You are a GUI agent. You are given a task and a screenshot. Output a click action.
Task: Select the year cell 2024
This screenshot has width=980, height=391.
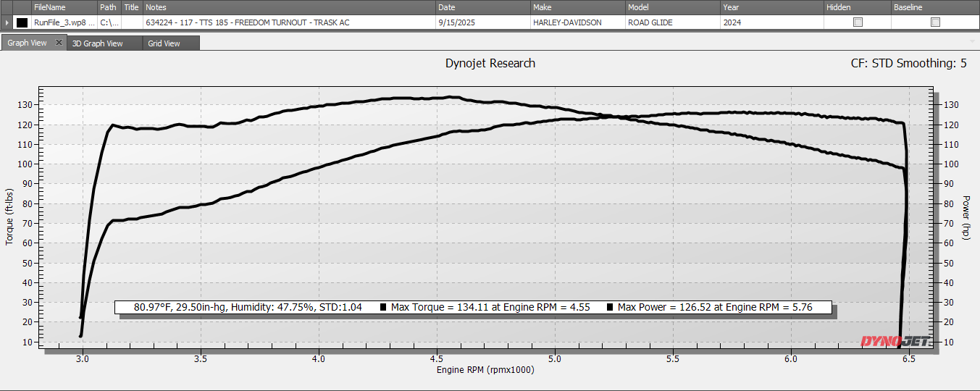point(771,22)
